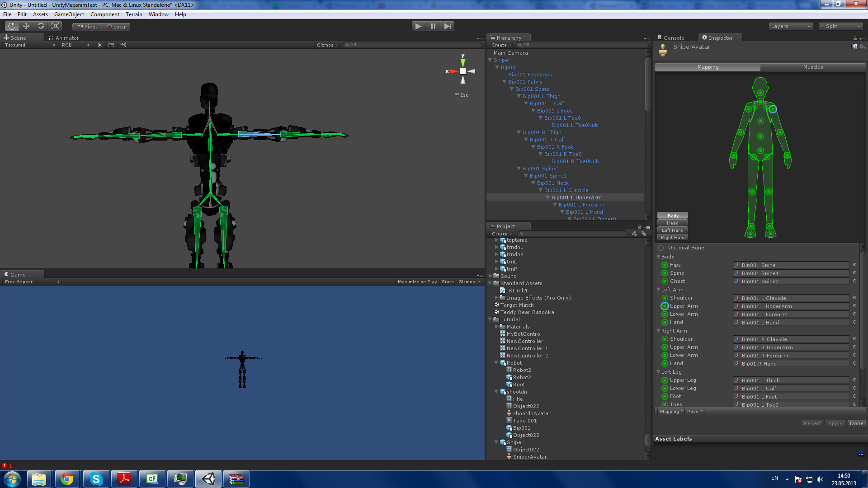Toggle scene audio speaker icon
The height and width of the screenshot is (488, 868).
click(x=123, y=45)
